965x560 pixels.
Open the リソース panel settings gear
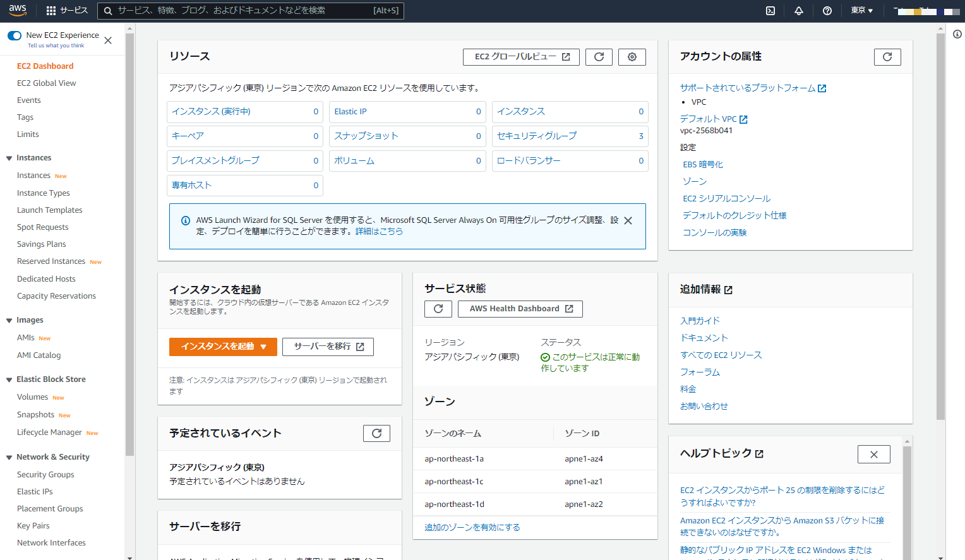coord(632,57)
